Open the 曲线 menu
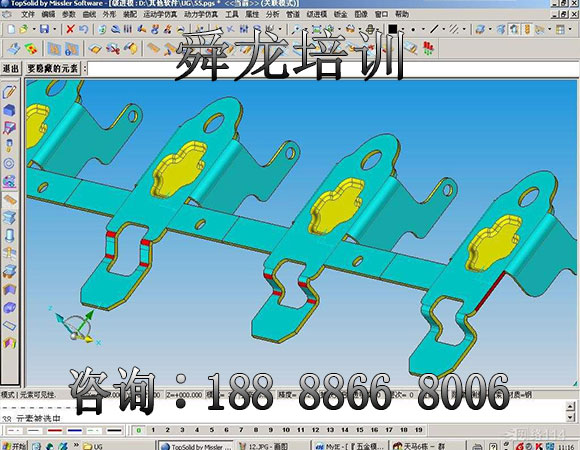Image resolution: width=580 pixels, height=450 pixels. pyautogui.click(x=89, y=14)
